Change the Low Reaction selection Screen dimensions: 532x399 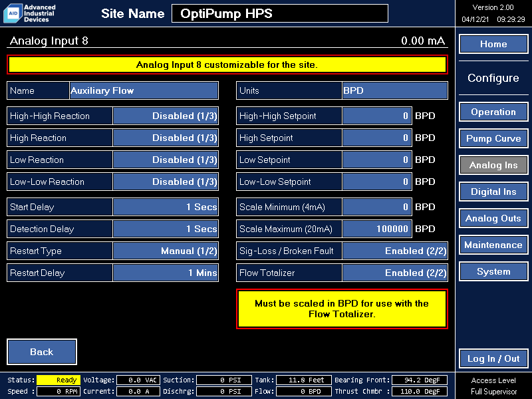coord(166,160)
